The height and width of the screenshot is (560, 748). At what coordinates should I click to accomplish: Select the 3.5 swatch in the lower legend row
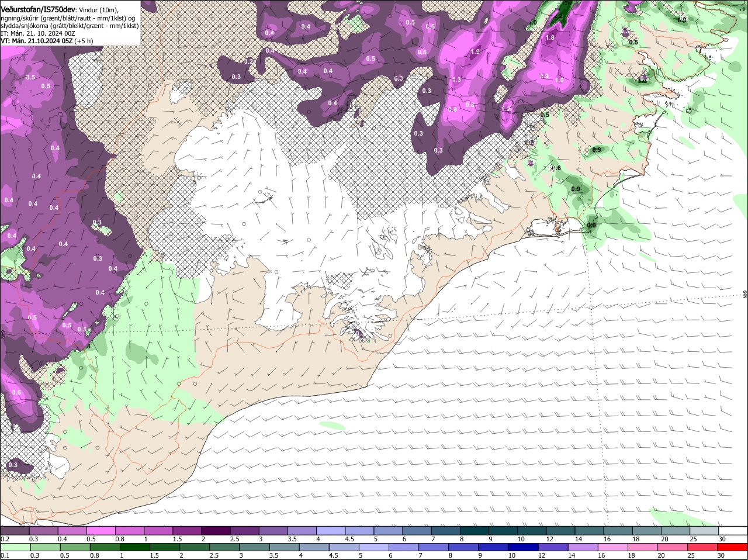coord(284,547)
